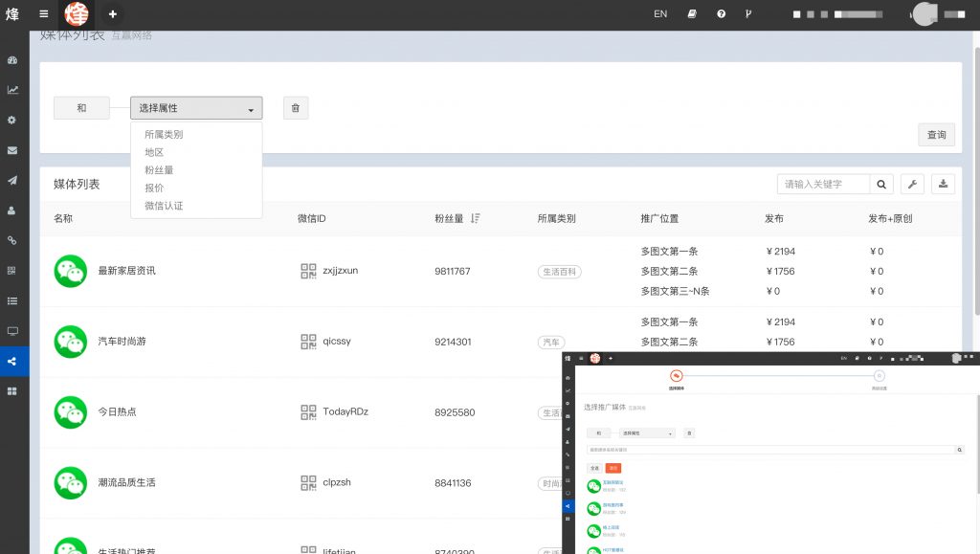Open the envelope mail sidebar icon
This screenshot has height=554, width=980.
click(x=11, y=150)
